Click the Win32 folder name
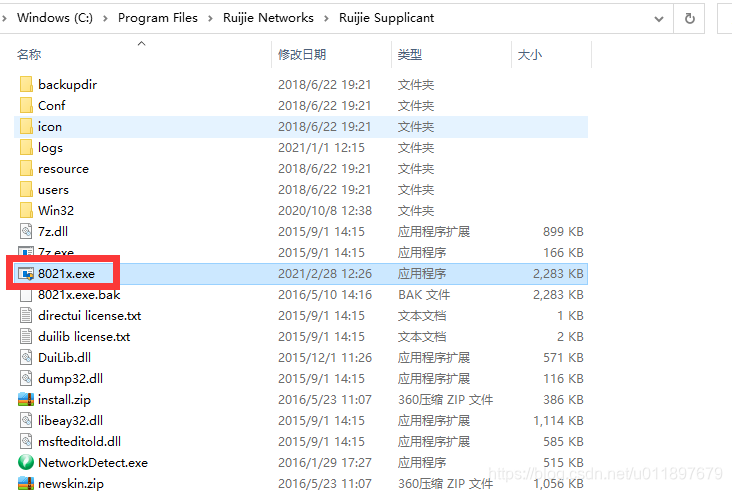This screenshot has height=492, width=732. 56,211
